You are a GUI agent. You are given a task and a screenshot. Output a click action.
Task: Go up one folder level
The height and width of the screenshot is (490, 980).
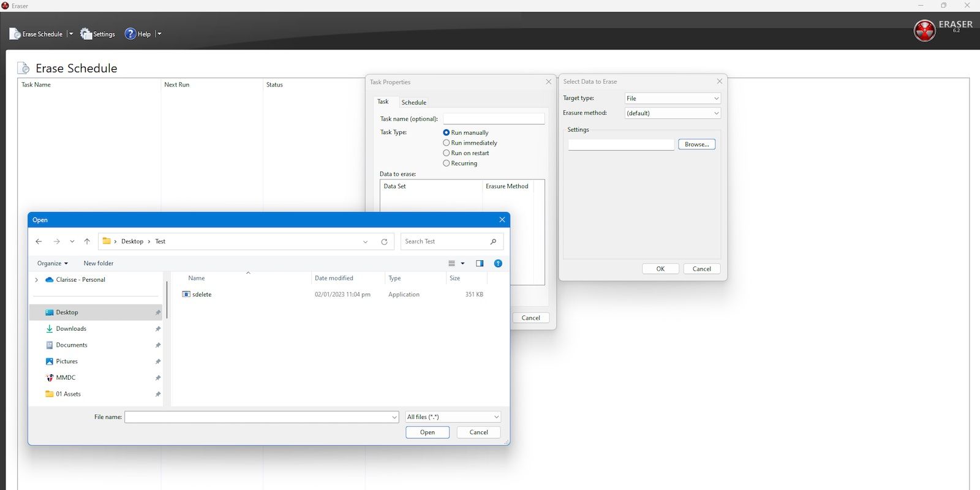pyautogui.click(x=87, y=241)
